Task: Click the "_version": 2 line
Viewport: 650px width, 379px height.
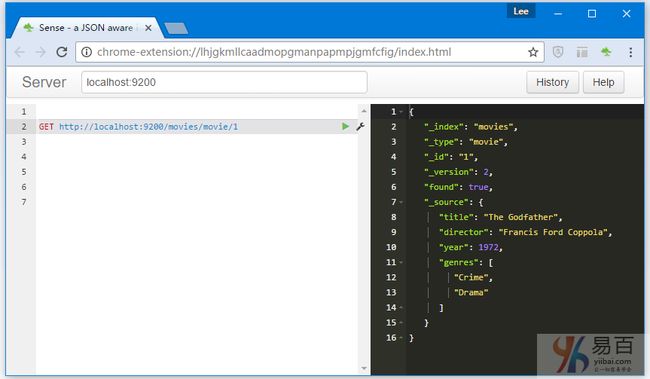Action: tap(458, 172)
